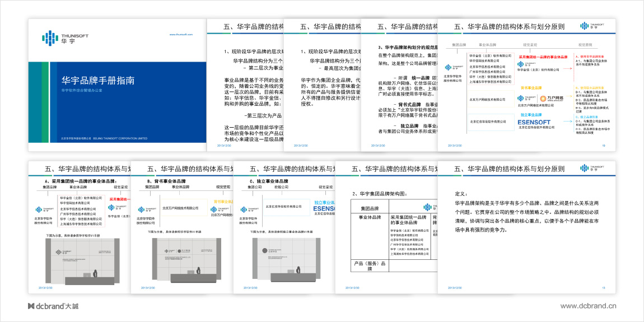Screen dimensions: 644x322
Task: Click the 北京万户网络技术有限公司 box on page 19 slide
Action: [x=491, y=99]
